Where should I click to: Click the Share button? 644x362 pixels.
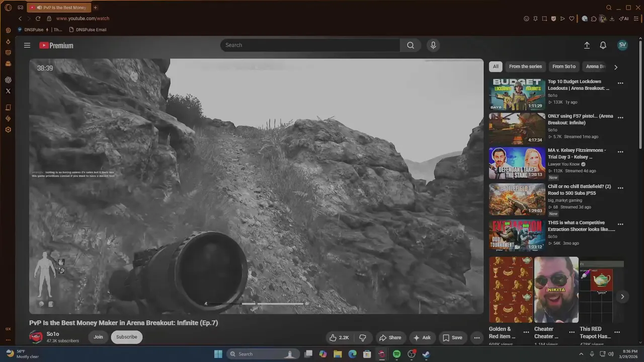click(390, 338)
